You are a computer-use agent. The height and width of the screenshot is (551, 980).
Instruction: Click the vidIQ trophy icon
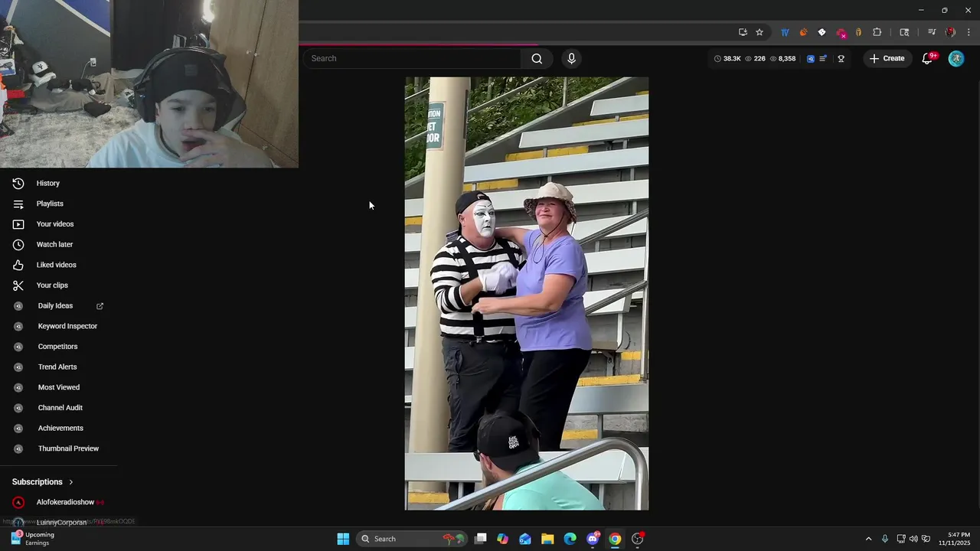coord(841,58)
